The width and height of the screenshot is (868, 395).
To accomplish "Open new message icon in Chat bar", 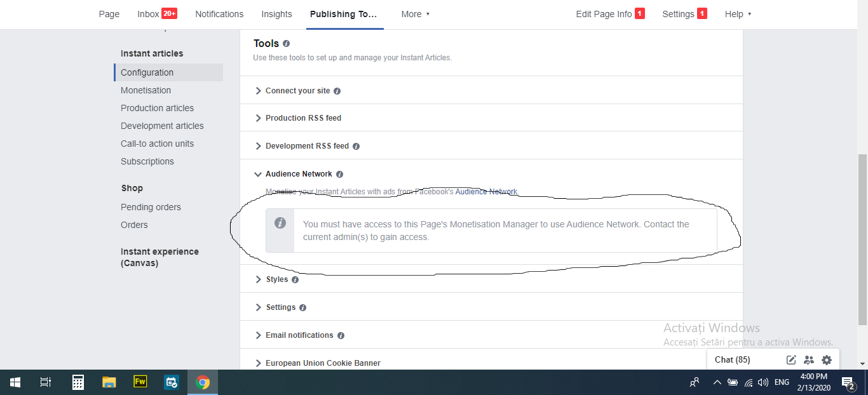I will (x=791, y=360).
